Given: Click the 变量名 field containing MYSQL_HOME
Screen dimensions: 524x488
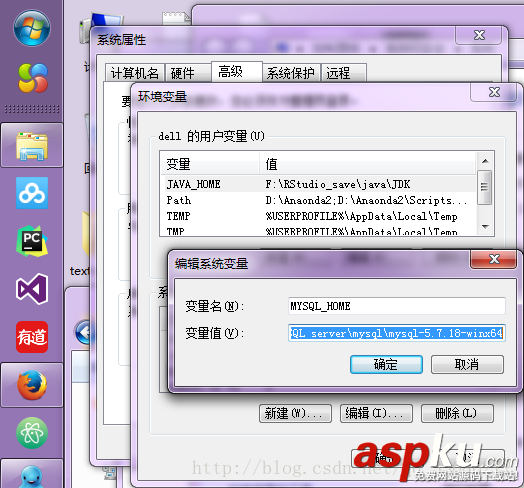Looking at the screenshot, I should (x=397, y=306).
